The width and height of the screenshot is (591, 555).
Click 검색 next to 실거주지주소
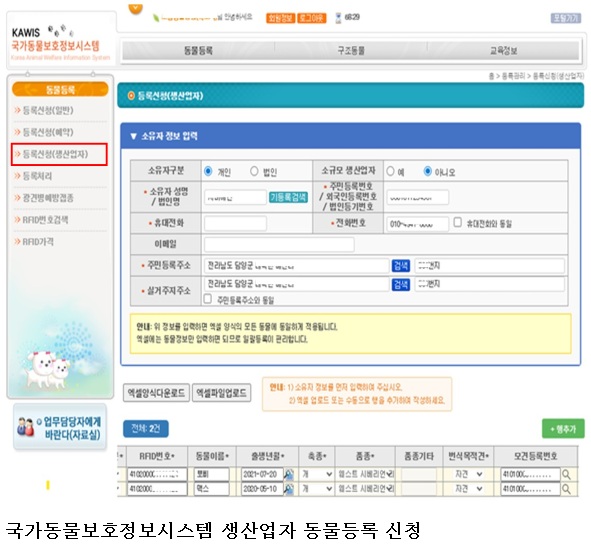coord(401,284)
